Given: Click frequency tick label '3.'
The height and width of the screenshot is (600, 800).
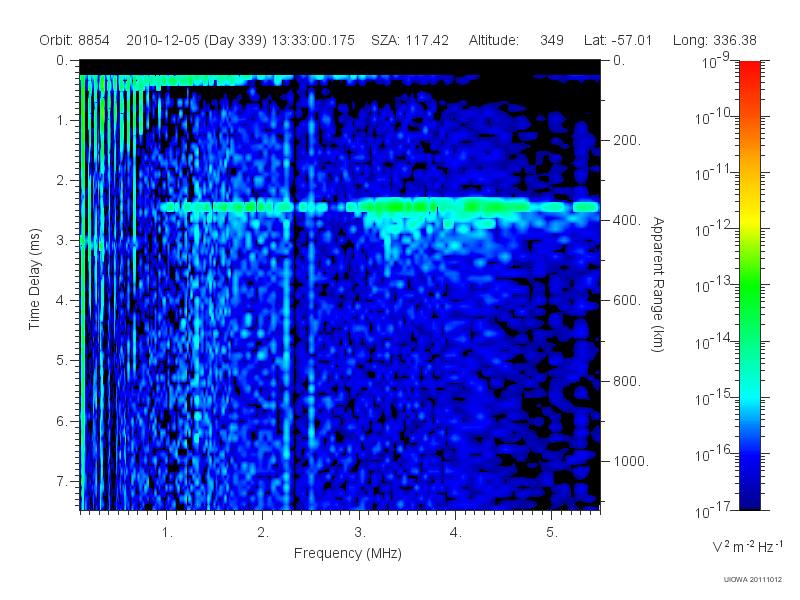Looking at the screenshot, I should pos(360,533).
